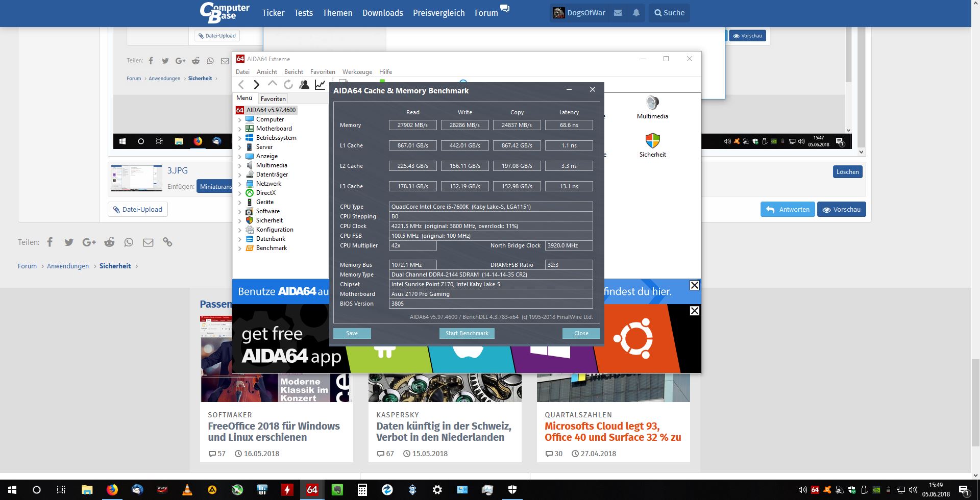Expand the Benchmark tree node
980x500 pixels.
[240, 248]
